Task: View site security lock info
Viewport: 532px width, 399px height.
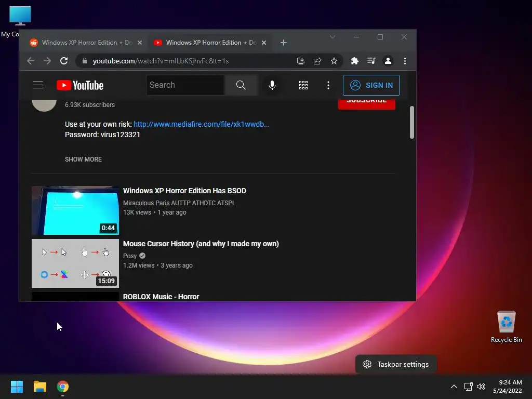Action: click(85, 61)
